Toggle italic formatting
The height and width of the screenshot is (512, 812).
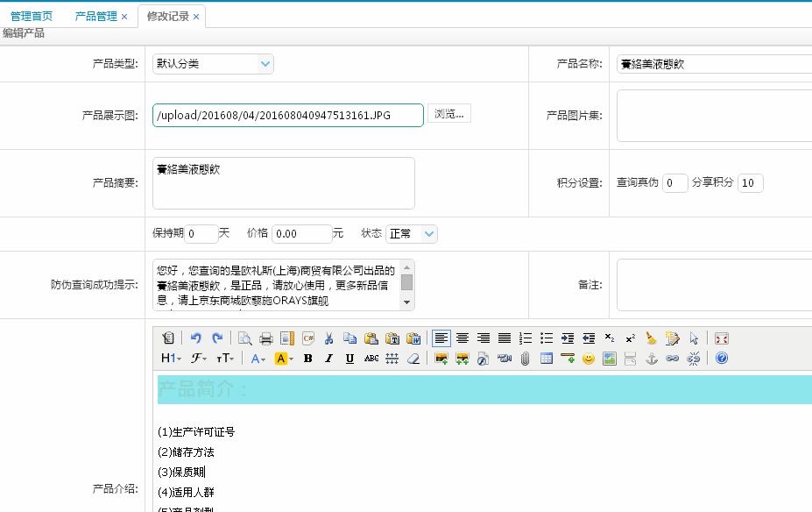328,359
